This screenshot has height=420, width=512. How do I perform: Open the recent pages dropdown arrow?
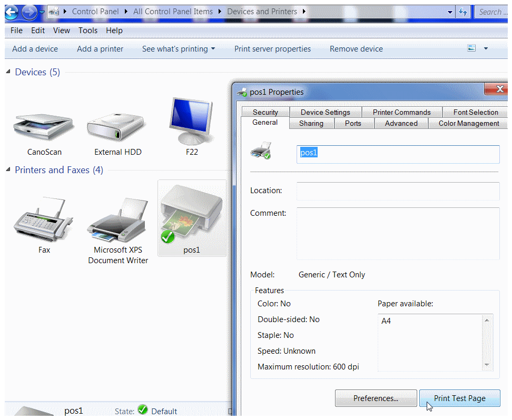coord(42,12)
